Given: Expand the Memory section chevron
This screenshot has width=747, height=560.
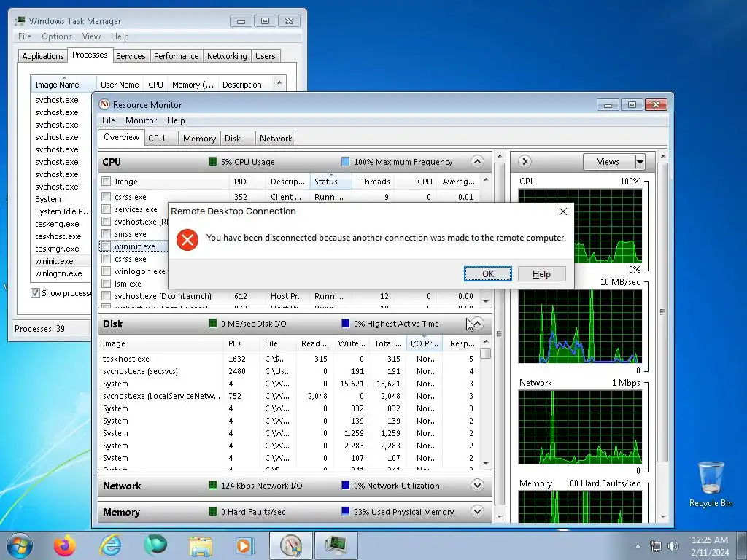Looking at the screenshot, I should pos(477,511).
